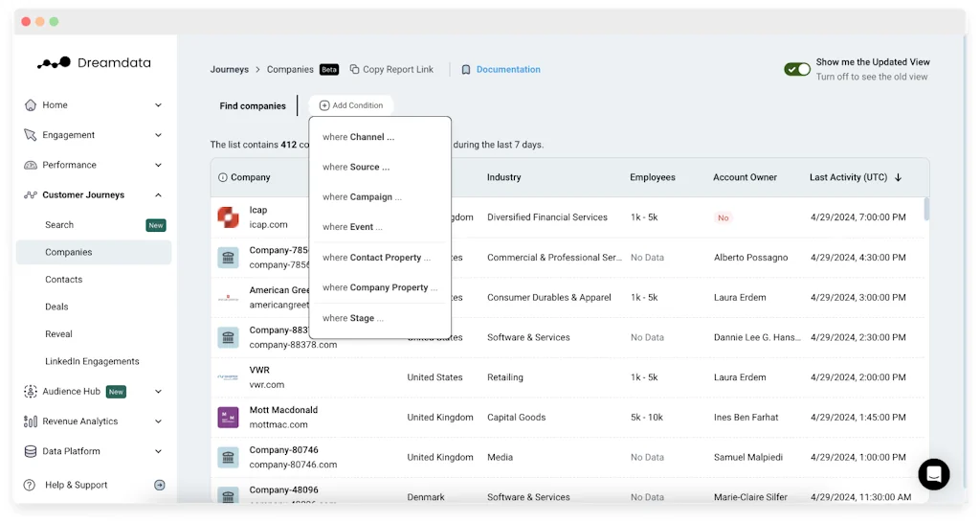Click the info icon beside Company header
Image resolution: width=980 pixels, height=523 pixels.
222,177
